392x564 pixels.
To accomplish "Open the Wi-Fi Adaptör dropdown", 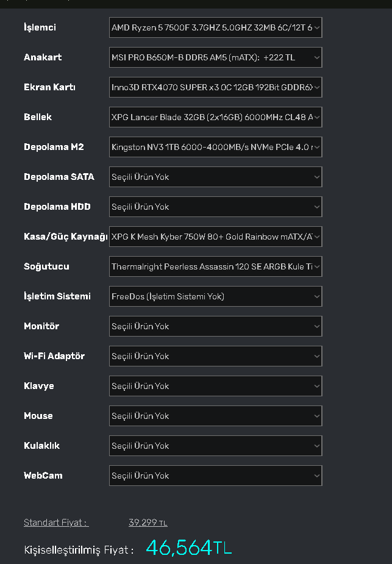I will tap(215, 356).
